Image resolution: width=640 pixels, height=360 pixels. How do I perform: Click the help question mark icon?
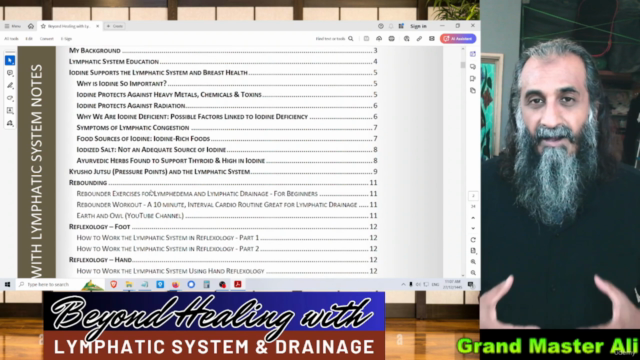pos(381,26)
